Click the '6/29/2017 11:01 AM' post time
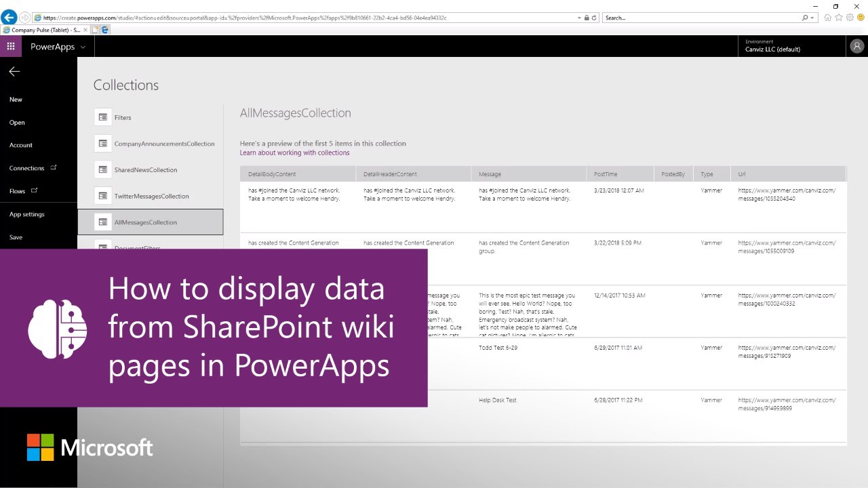Viewport: 868px width, 488px height. point(618,348)
